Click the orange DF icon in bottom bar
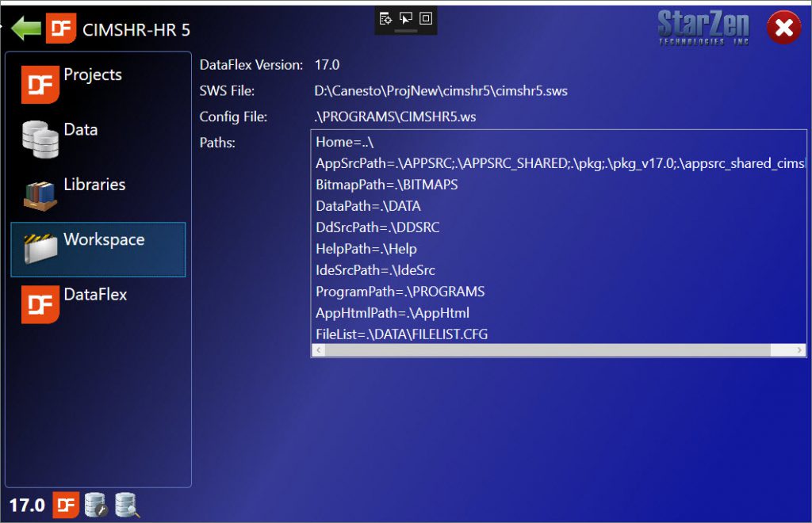 pyautogui.click(x=66, y=505)
